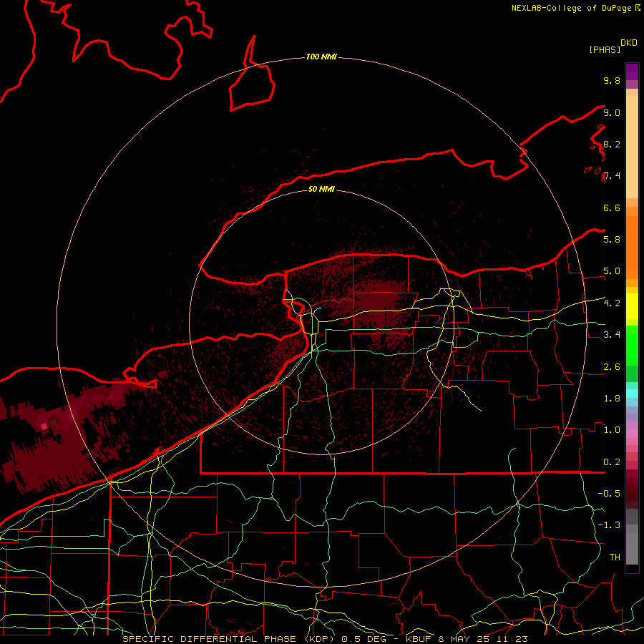
Task: Click the TH threshold label on scale
Action: (x=615, y=557)
